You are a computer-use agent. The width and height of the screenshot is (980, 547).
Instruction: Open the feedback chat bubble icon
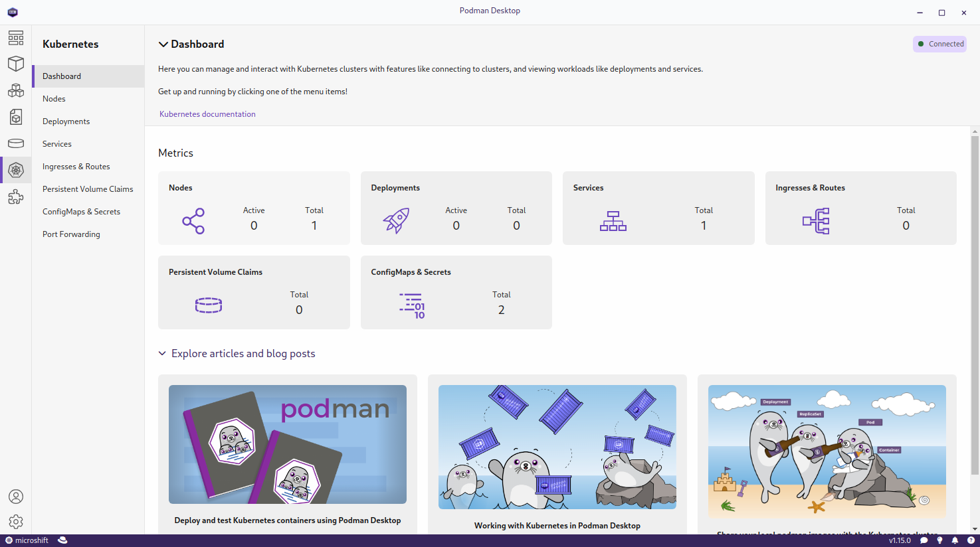click(x=924, y=540)
